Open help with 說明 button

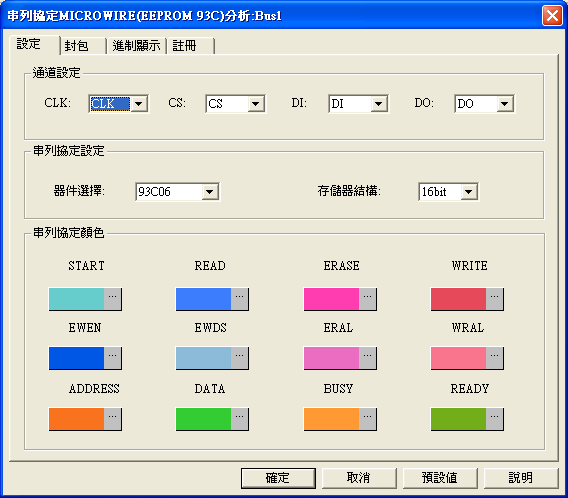pyautogui.click(x=521, y=478)
